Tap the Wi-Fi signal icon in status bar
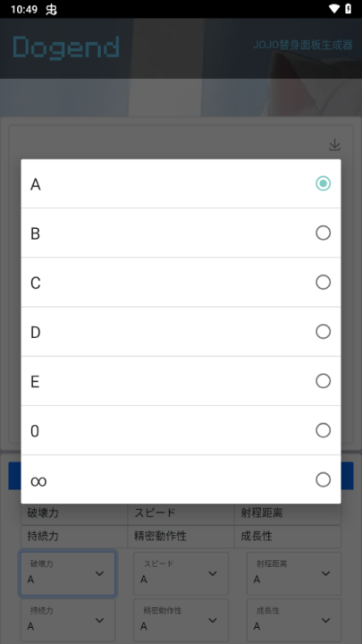Viewport: 362px width, 644px height. point(334,9)
